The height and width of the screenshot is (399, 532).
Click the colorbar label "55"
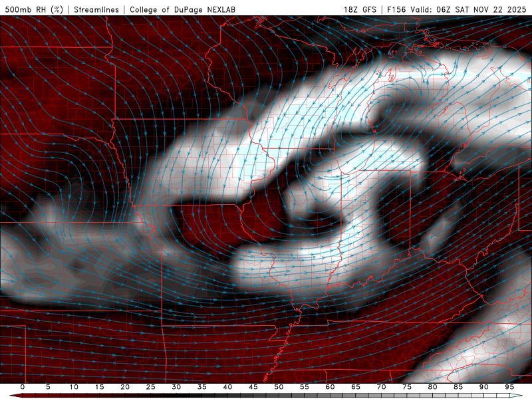point(305,387)
